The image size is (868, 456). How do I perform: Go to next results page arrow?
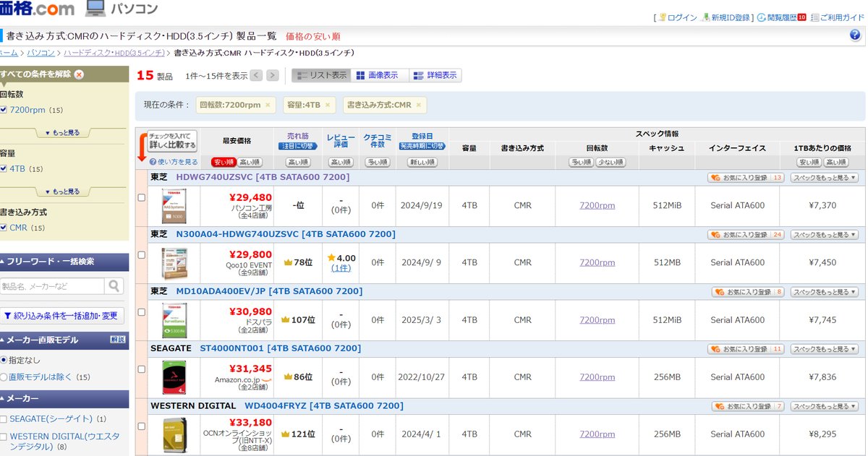272,75
